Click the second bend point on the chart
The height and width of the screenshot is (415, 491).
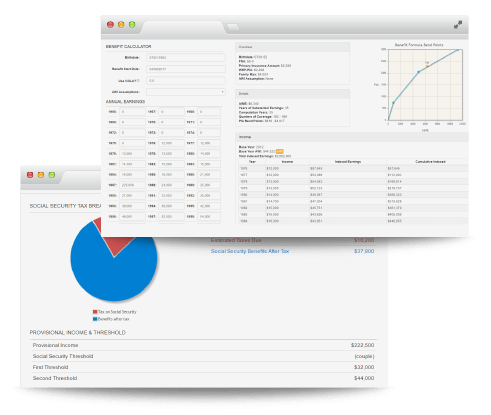click(419, 72)
